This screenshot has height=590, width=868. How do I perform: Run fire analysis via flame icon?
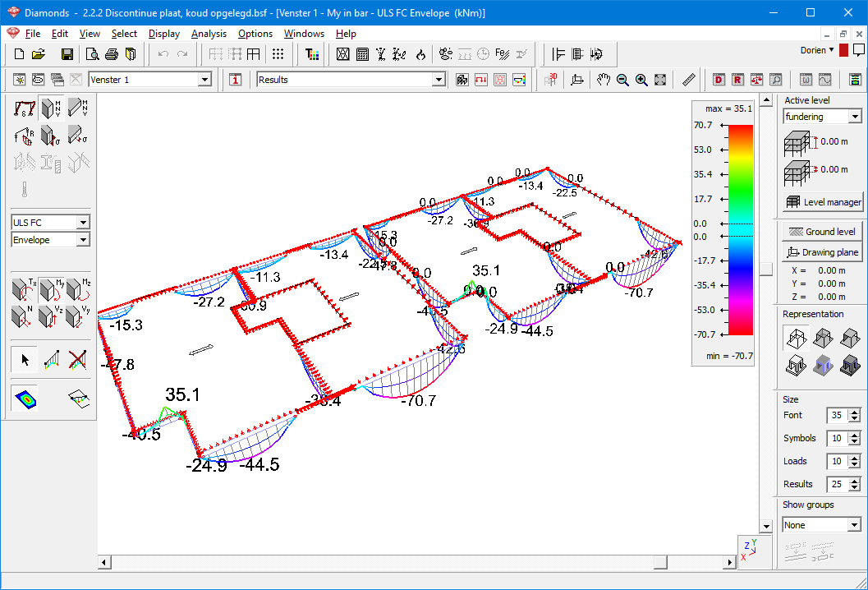[x=420, y=53]
